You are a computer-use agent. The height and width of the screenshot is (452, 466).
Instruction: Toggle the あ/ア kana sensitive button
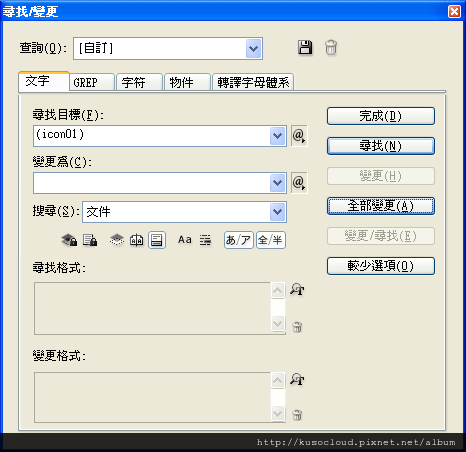click(239, 240)
